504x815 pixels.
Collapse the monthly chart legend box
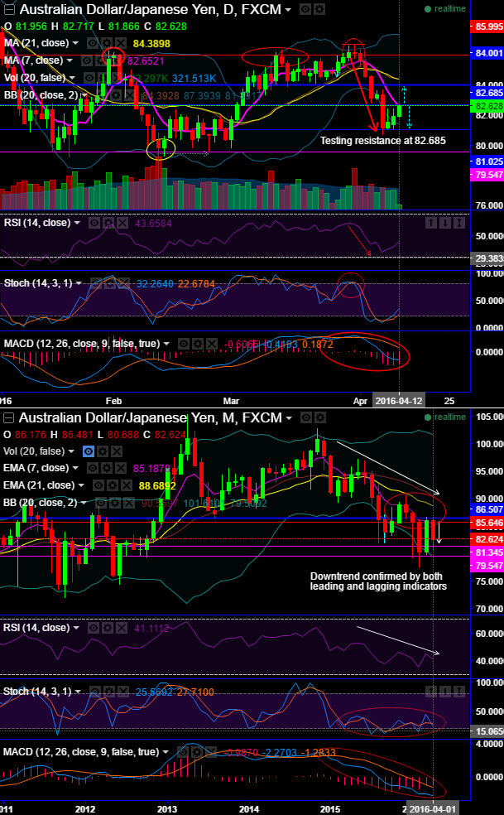pos(9,418)
